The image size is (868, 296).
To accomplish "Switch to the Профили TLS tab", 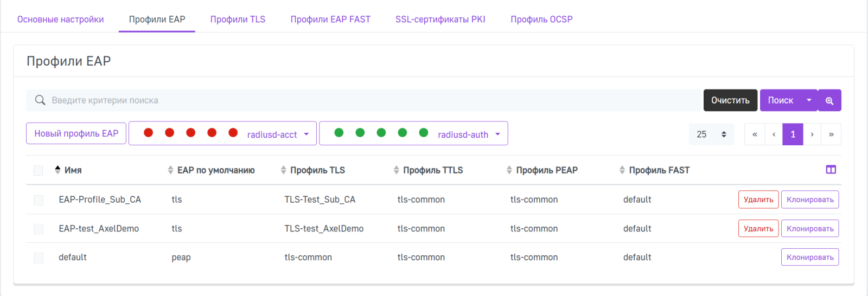I will pyautogui.click(x=238, y=20).
